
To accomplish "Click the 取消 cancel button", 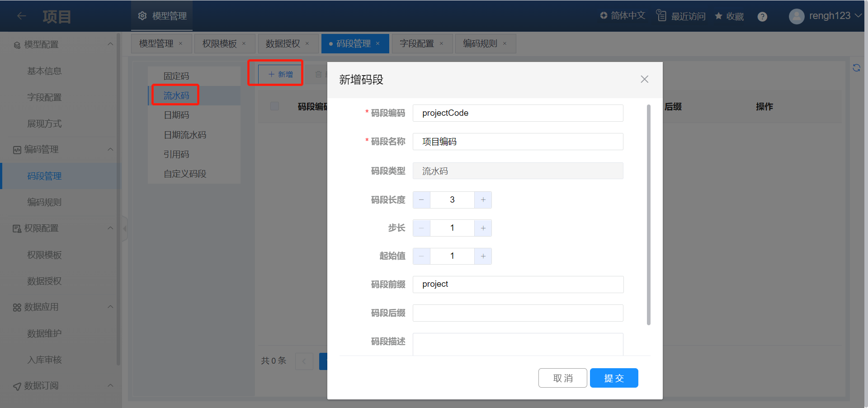I will 562,378.
